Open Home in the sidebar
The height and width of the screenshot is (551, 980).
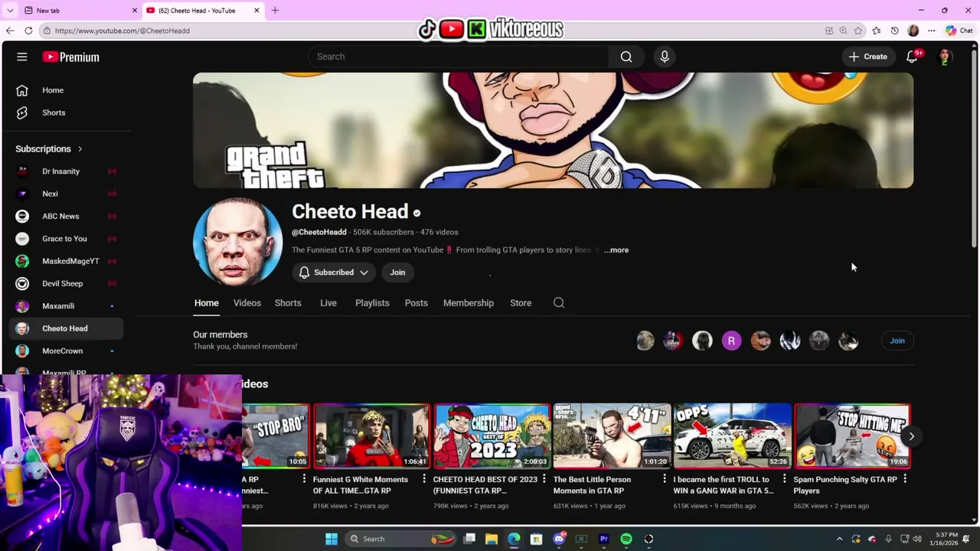point(66,90)
